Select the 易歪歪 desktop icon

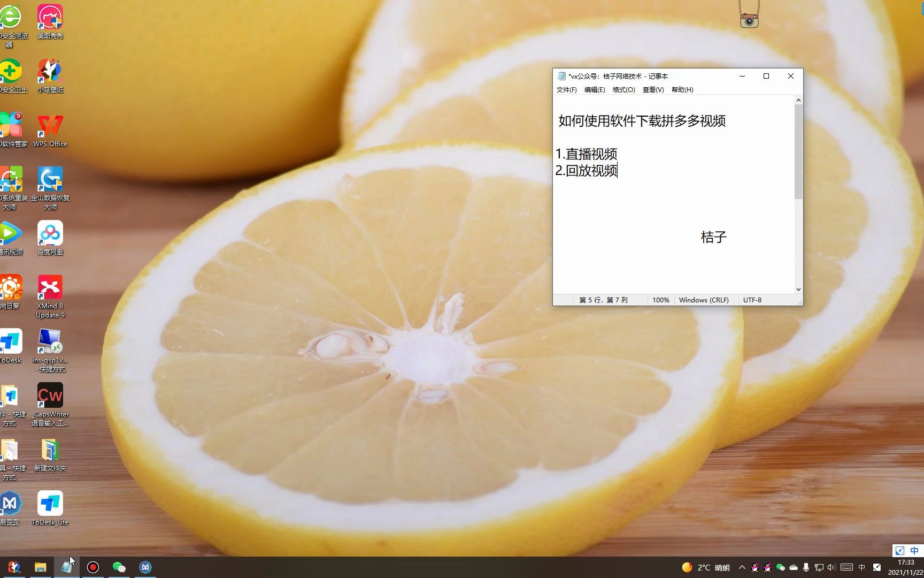click(x=11, y=508)
